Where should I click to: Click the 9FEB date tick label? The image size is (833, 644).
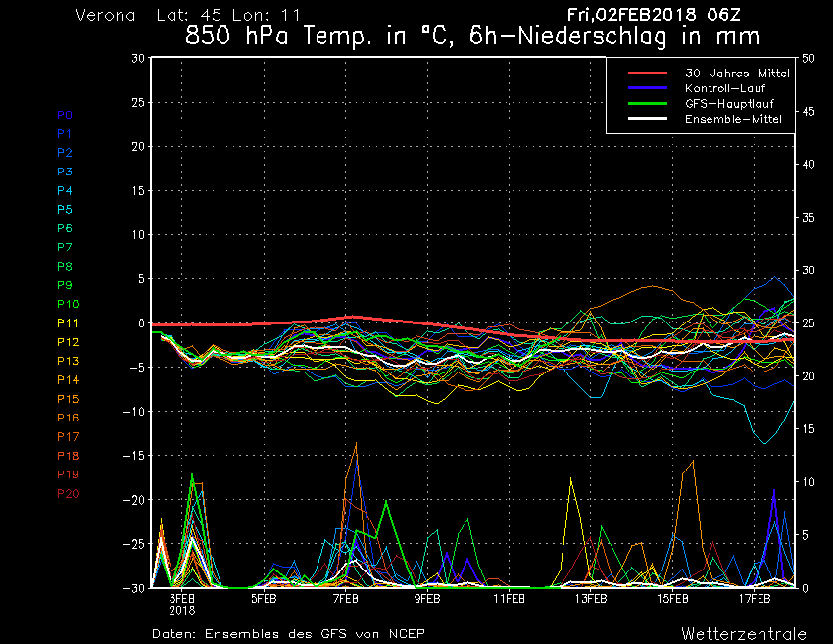tap(427, 599)
